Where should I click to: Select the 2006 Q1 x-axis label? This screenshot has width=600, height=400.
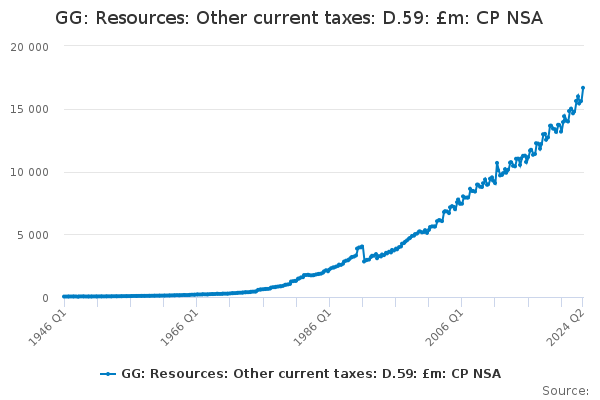click(443, 327)
